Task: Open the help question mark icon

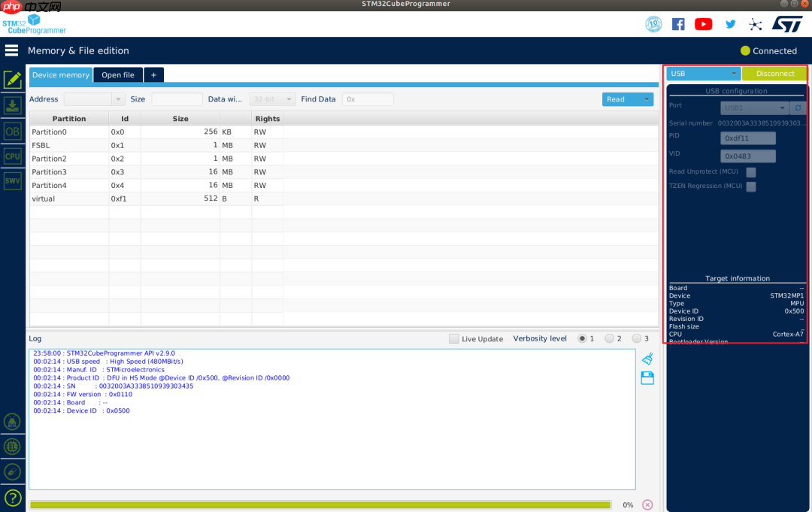Action: coord(13,498)
